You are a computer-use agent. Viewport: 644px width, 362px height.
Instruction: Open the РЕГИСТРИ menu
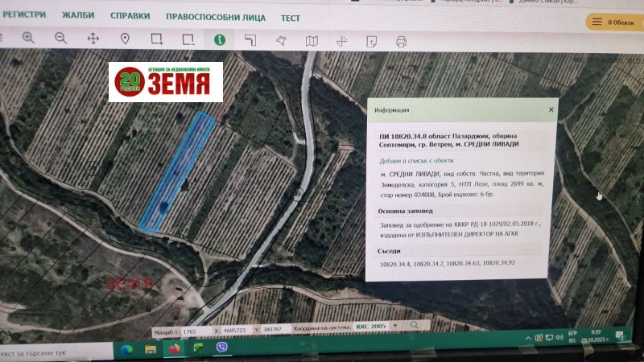(x=24, y=14)
